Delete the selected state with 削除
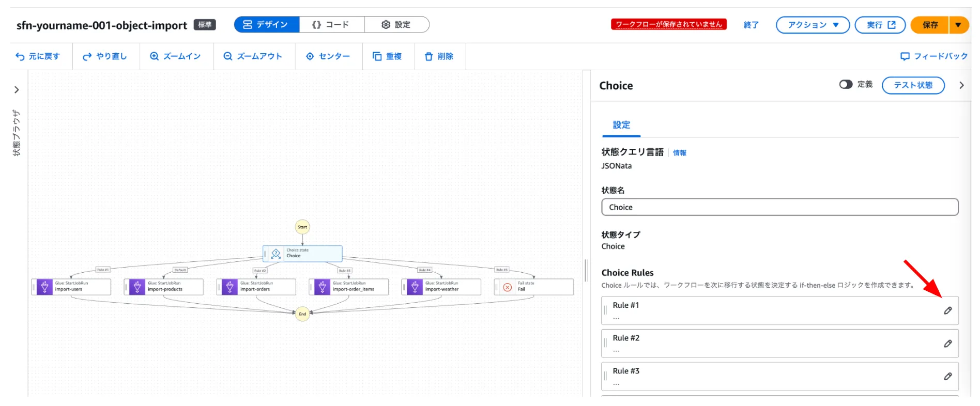 439,56
